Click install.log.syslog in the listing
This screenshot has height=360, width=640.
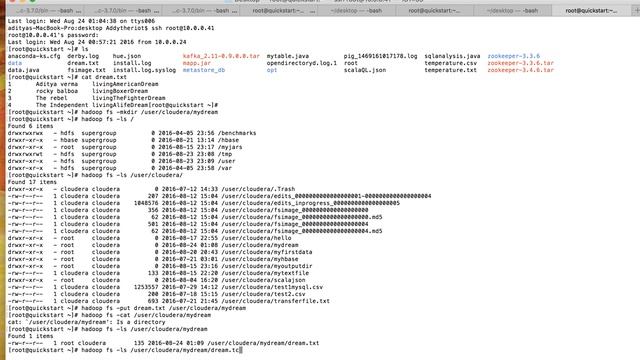click(x=144, y=70)
